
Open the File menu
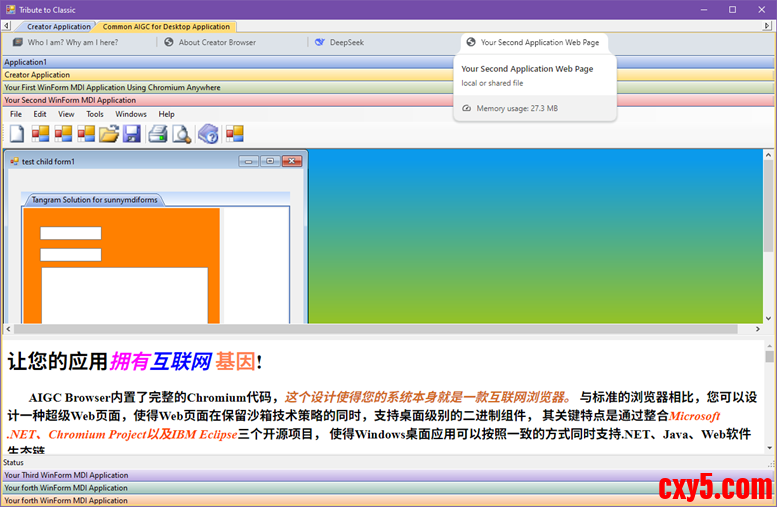(x=16, y=114)
